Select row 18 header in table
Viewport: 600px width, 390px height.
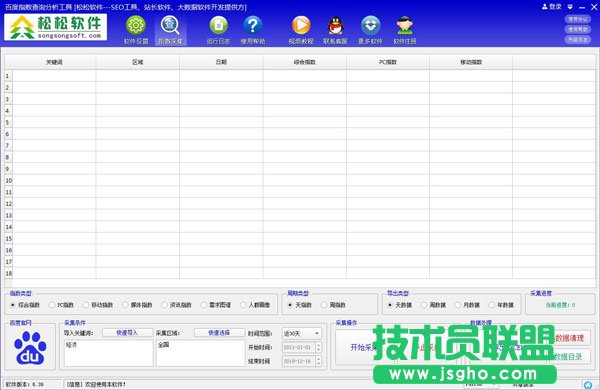click(8, 273)
